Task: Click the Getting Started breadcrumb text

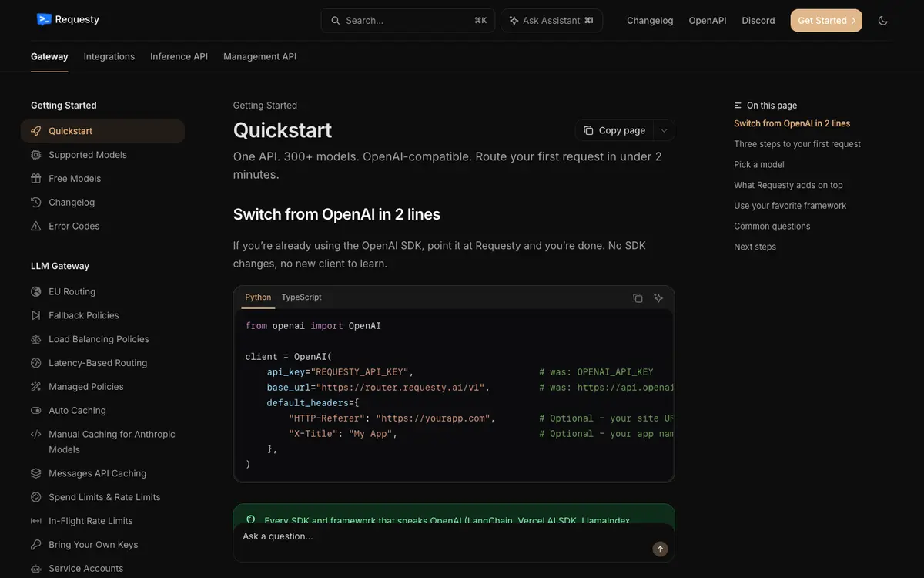Action: [x=265, y=106]
